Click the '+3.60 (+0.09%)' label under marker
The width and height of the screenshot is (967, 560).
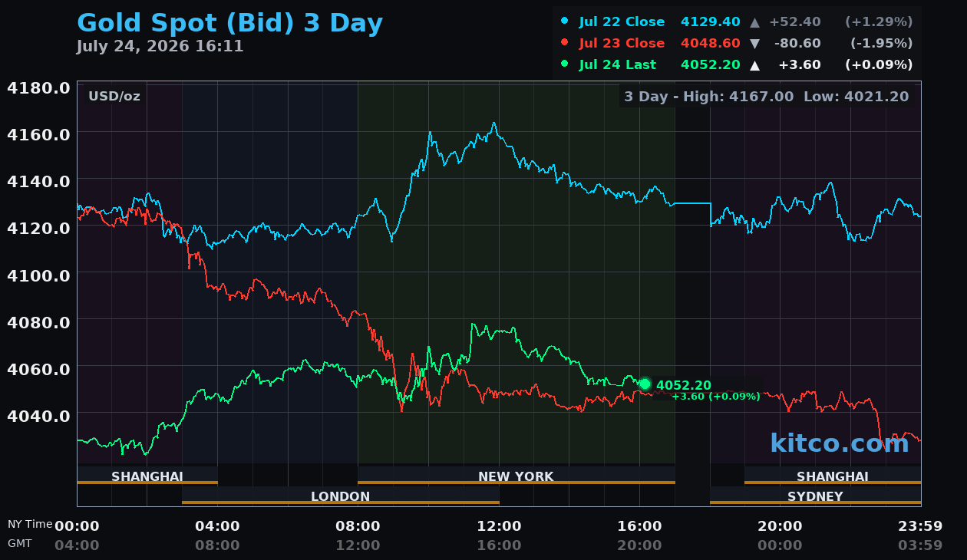[716, 397]
